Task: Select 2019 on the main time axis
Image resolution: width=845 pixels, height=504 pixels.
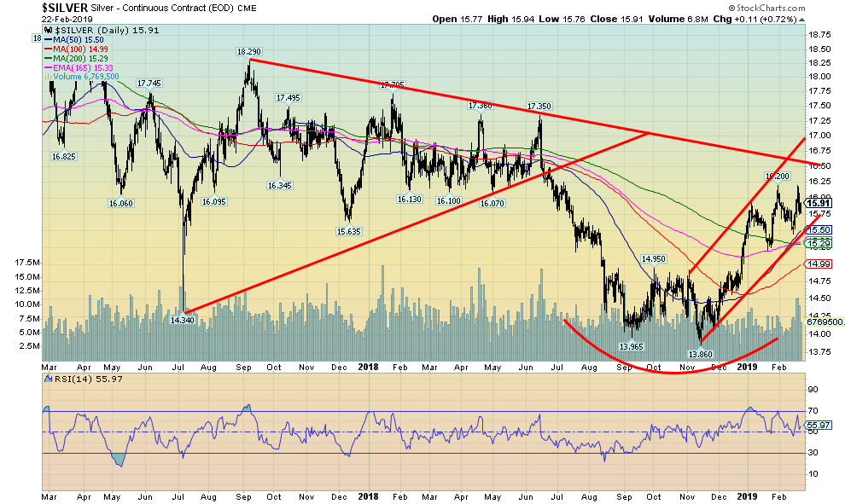Action: click(749, 366)
